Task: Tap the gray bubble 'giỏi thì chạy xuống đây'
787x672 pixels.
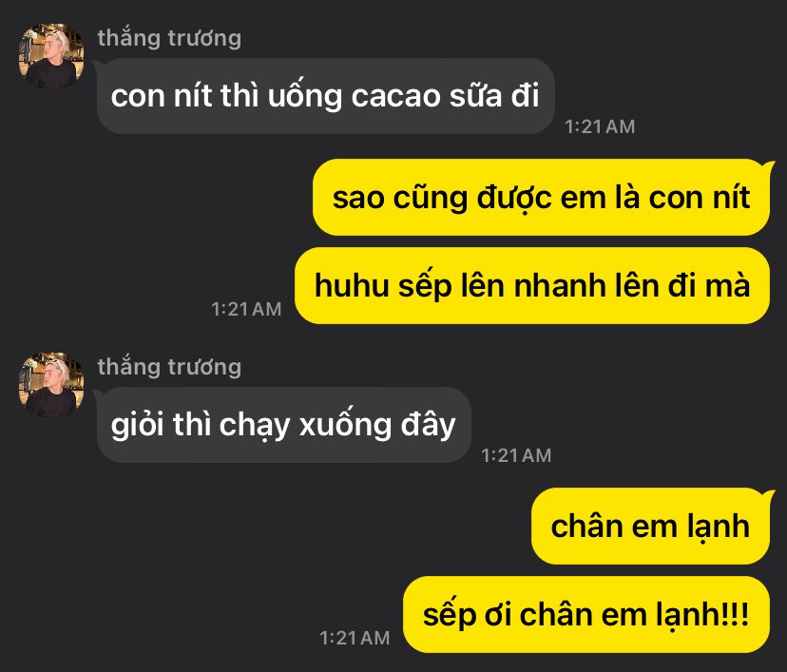Action: pos(283,425)
